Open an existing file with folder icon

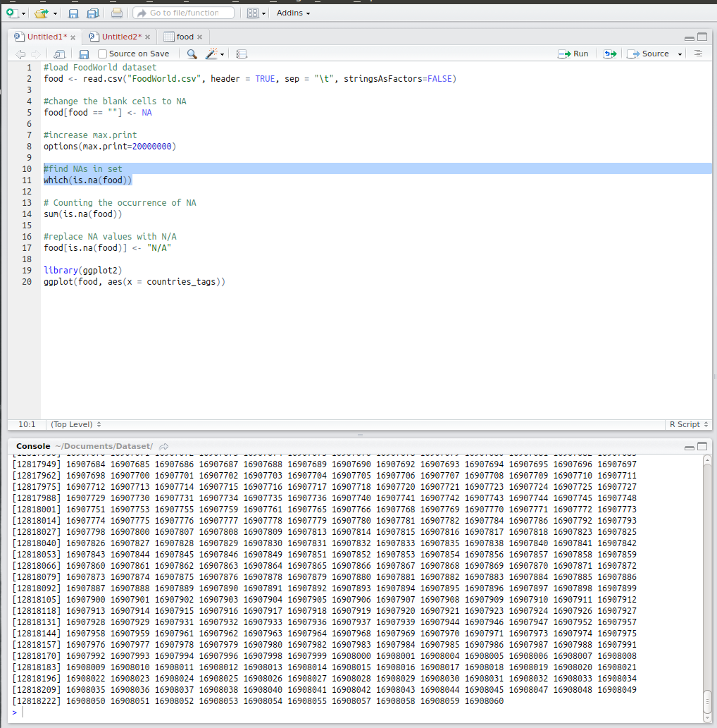coord(42,13)
